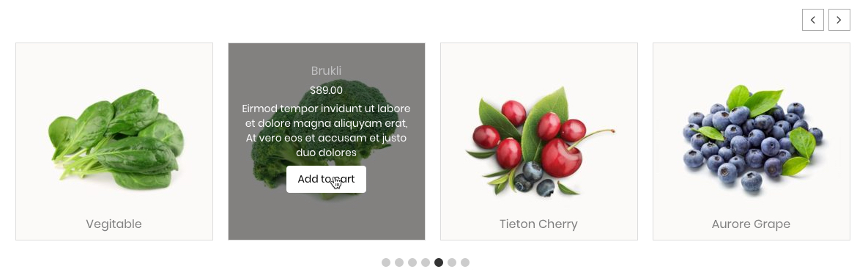
Task: Click the Brukli product description text
Action: point(326,131)
